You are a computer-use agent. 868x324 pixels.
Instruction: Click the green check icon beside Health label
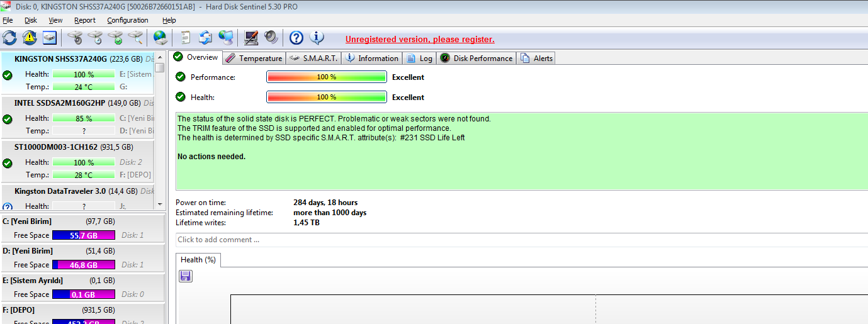(181, 97)
